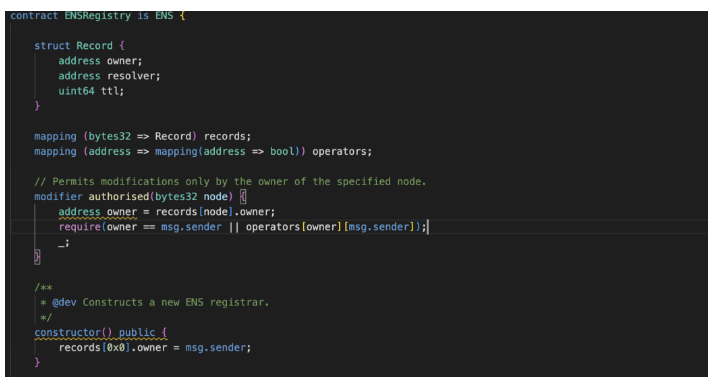The height and width of the screenshot is (382, 716).
Task: Click the closing brace of the authorised modifier
Action: click(37, 257)
